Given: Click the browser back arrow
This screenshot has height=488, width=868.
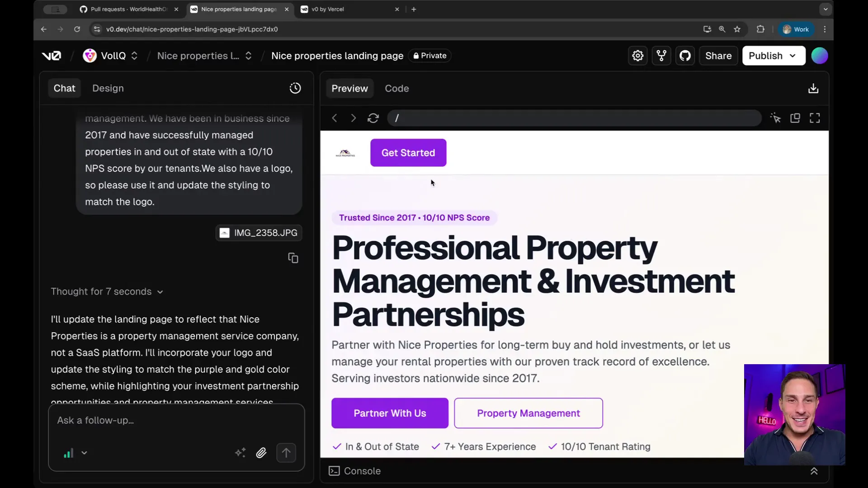Looking at the screenshot, I should [x=43, y=29].
